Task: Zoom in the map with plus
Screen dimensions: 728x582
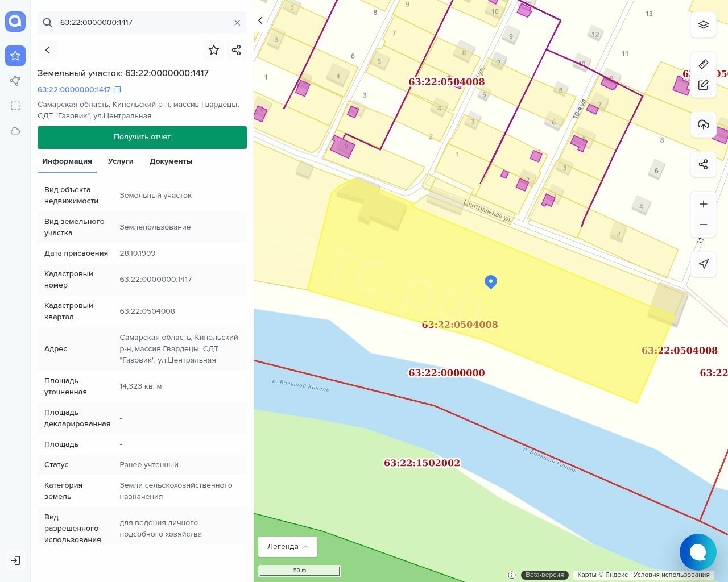Action: (x=703, y=204)
